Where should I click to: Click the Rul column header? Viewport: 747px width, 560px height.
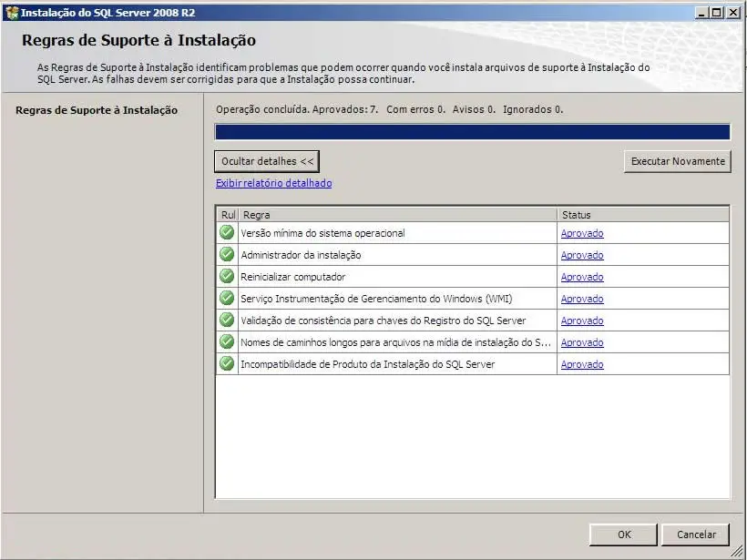[x=228, y=215]
